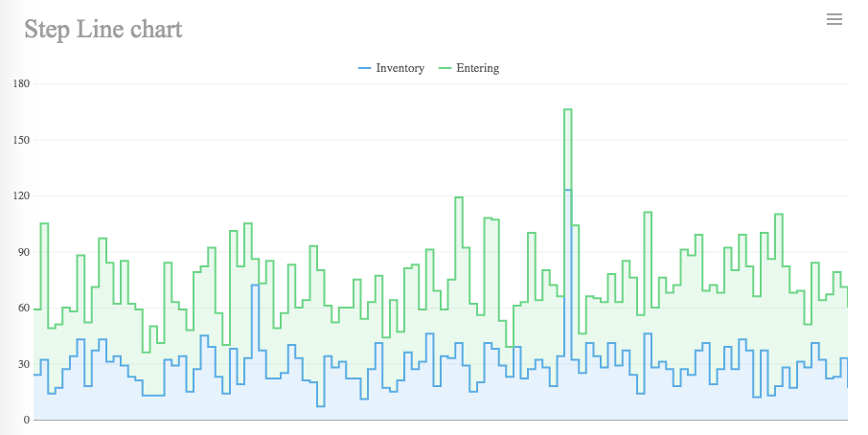This screenshot has height=435, width=868.
Task: Click green line symbol beside Entering
Action: [x=445, y=68]
